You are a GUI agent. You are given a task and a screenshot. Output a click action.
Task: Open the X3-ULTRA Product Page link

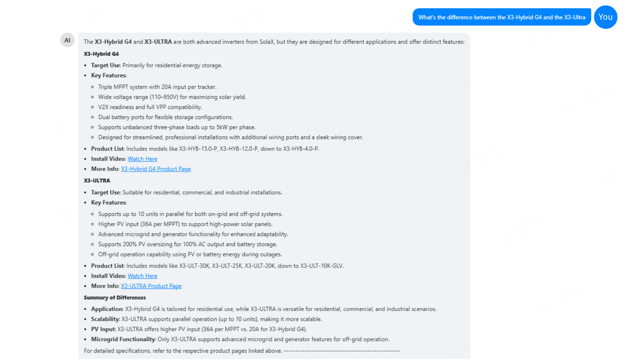[151, 286]
